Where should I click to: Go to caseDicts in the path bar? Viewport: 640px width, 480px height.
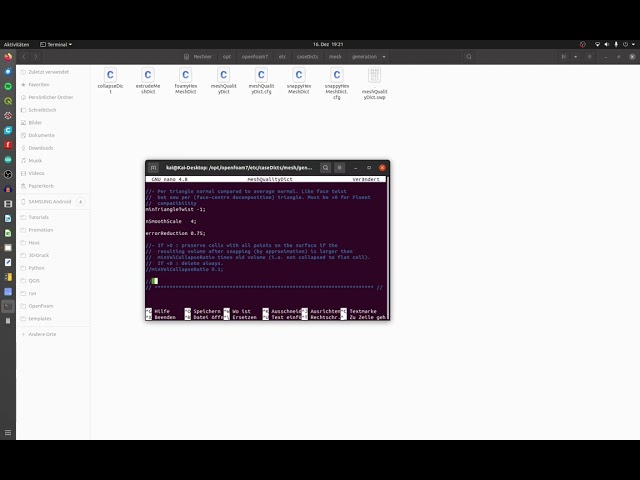(307, 57)
